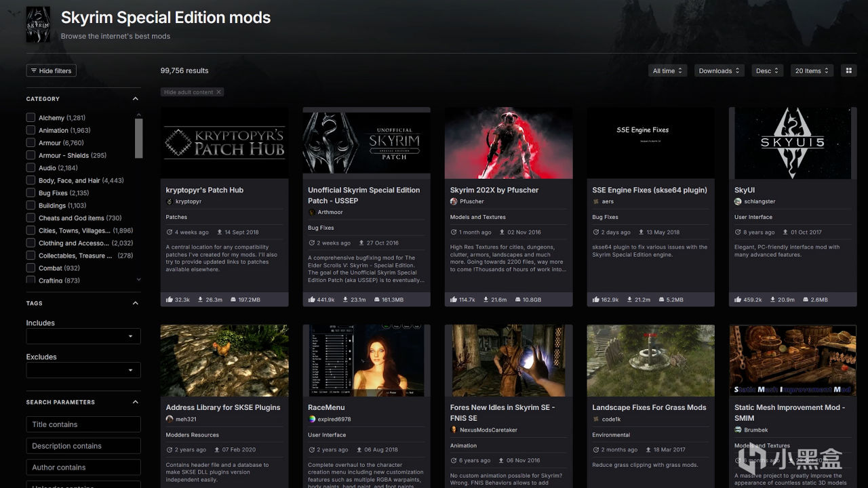Screen dimensions: 868x488
Task: Check the Combat category box
Action: (31, 268)
